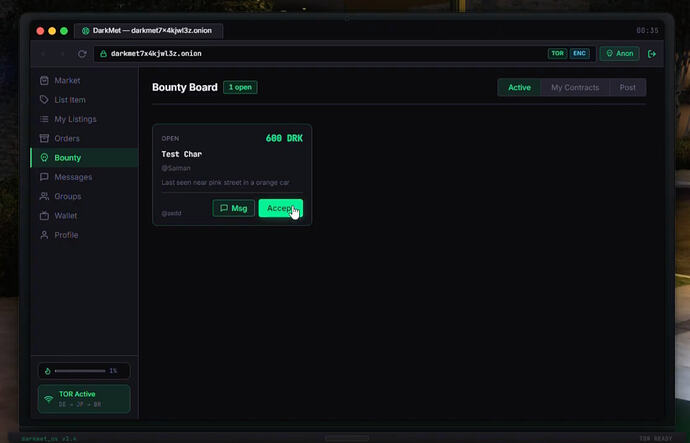Select Bounty in the sidebar
The height and width of the screenshot is (443, 690).
84,158
